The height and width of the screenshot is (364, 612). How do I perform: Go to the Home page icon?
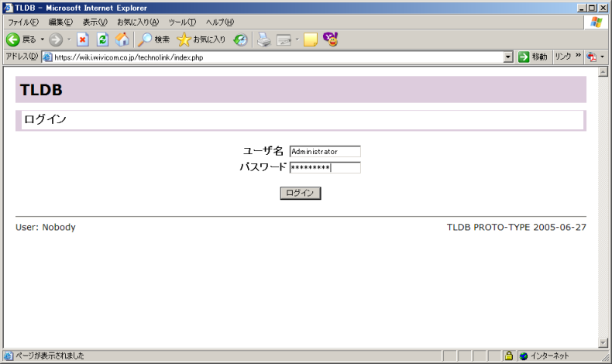pyautogui.click(x=122, y=39)
